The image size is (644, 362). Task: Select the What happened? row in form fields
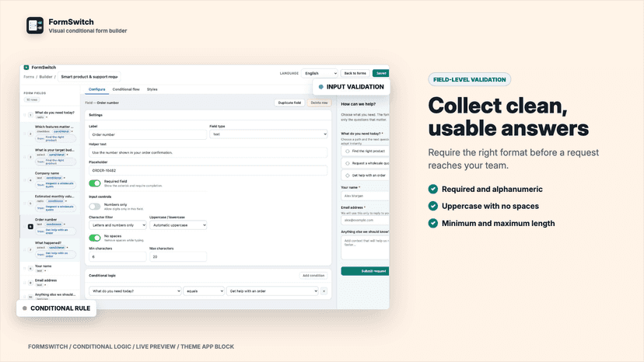tap(50, 249)
